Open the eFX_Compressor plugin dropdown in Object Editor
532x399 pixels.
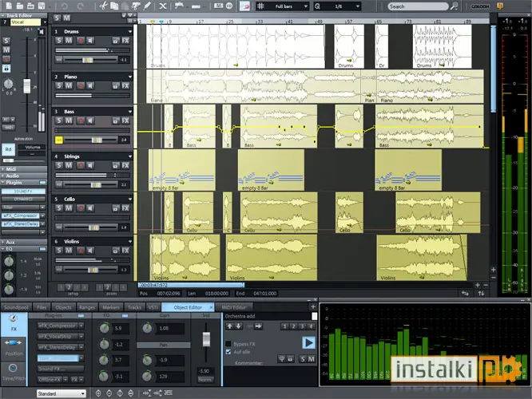(x=81, y=326)
